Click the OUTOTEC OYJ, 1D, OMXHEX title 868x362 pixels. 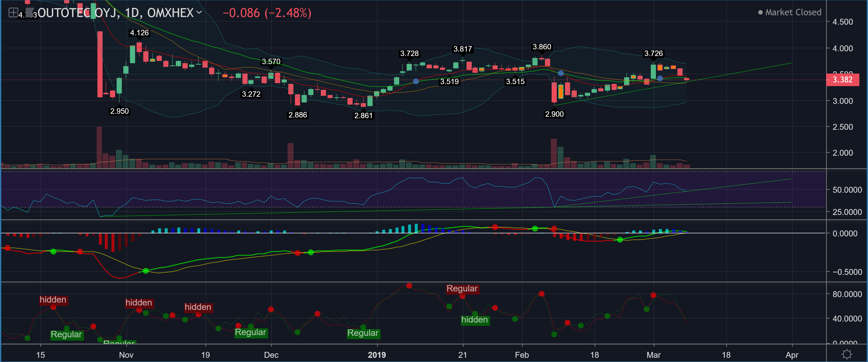click(115, 13)
